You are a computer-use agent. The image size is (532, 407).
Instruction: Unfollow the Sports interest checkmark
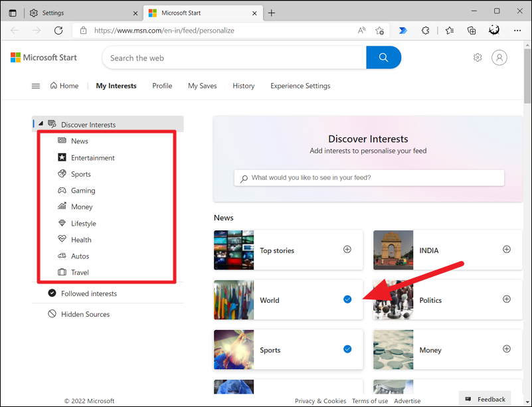coord(347,349)
